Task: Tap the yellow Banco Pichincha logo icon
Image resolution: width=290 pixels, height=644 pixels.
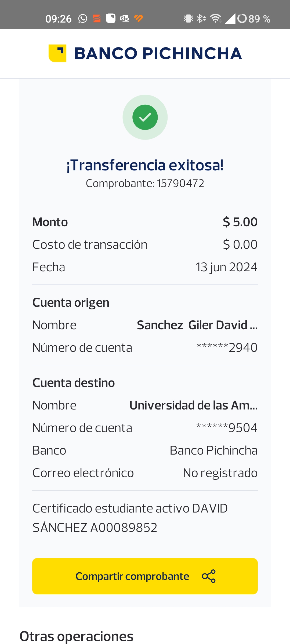Action: (x=57, y=53)
